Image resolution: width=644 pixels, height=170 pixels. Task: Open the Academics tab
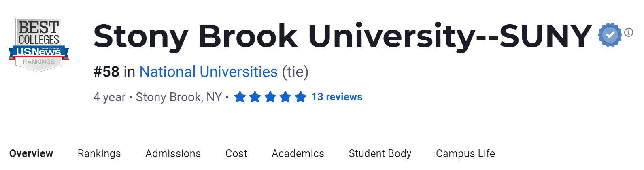(x=298, y=154)
